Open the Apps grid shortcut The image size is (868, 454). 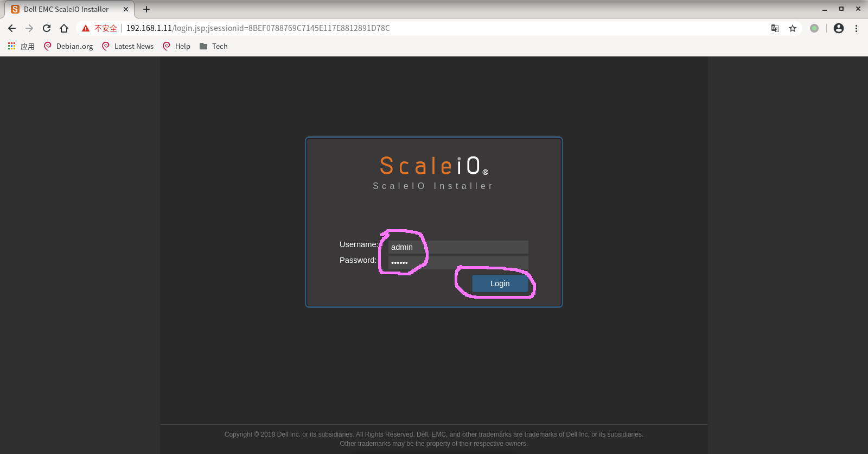click(x=21, y=46)
